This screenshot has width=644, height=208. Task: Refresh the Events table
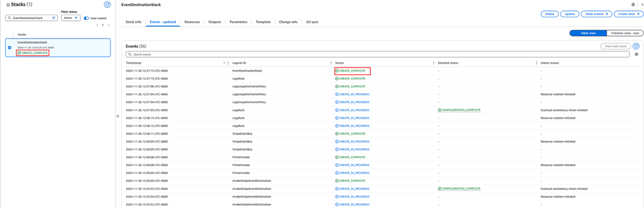(636, 46)
